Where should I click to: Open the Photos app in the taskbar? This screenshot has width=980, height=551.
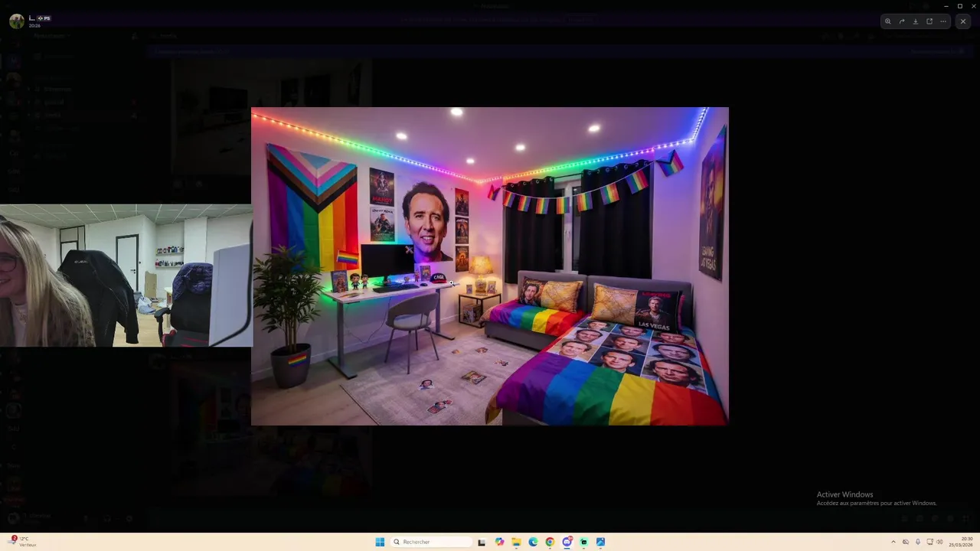600,542
